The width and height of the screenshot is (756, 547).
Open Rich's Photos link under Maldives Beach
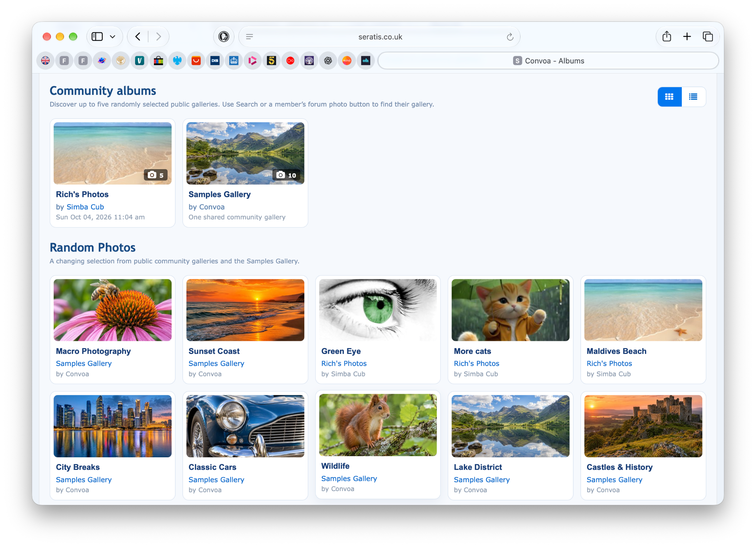(609, 363)
